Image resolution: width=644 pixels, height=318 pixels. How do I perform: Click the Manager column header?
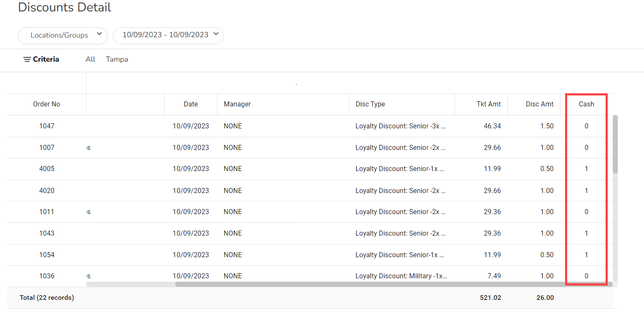237,104
